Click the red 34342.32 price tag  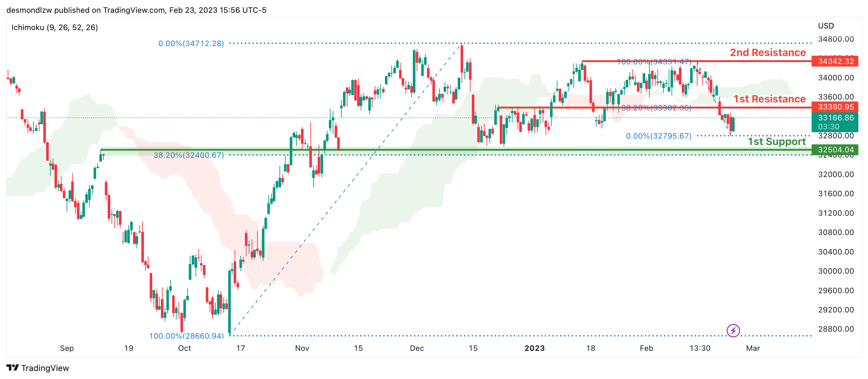[x=835, y=61]
